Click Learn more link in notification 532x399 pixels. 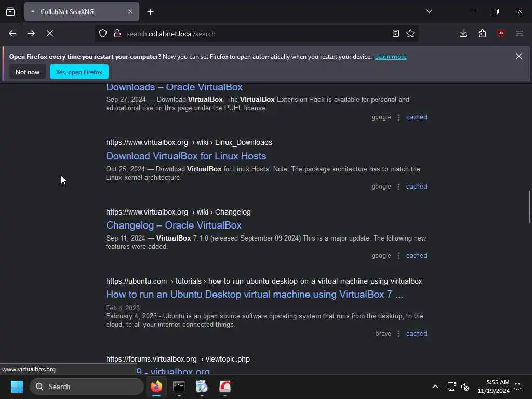pyautogui.click(x=391, y=57)
